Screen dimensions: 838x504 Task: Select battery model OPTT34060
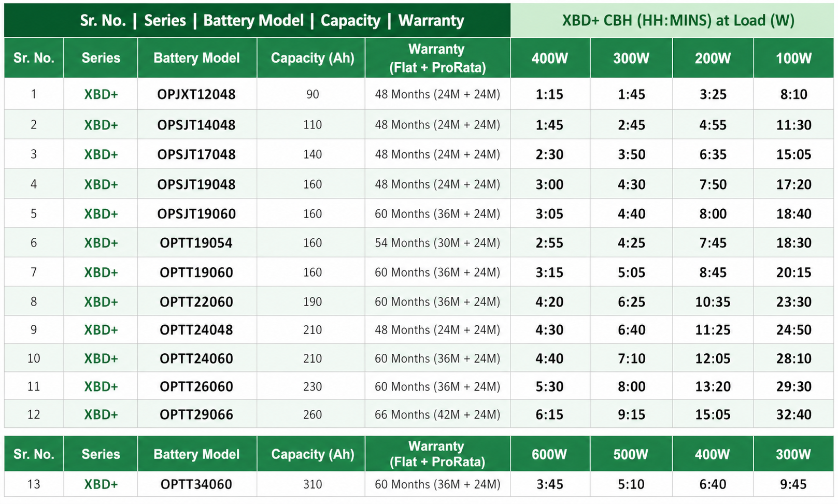point(196,484)
